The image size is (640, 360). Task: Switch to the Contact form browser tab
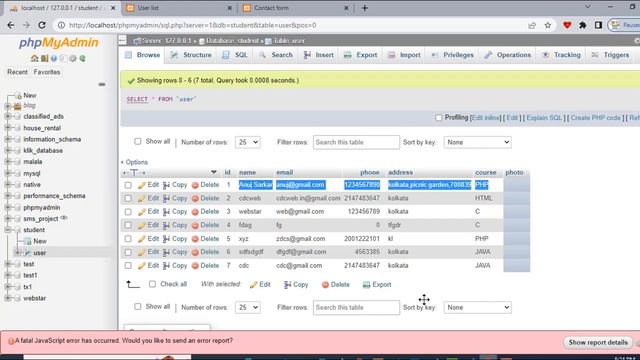point(295,8)
